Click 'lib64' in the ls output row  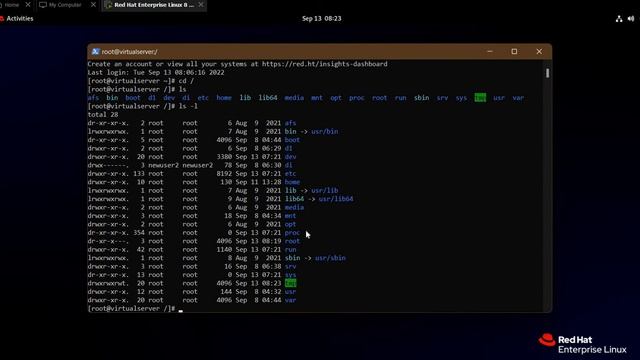[x=268, y=98]
